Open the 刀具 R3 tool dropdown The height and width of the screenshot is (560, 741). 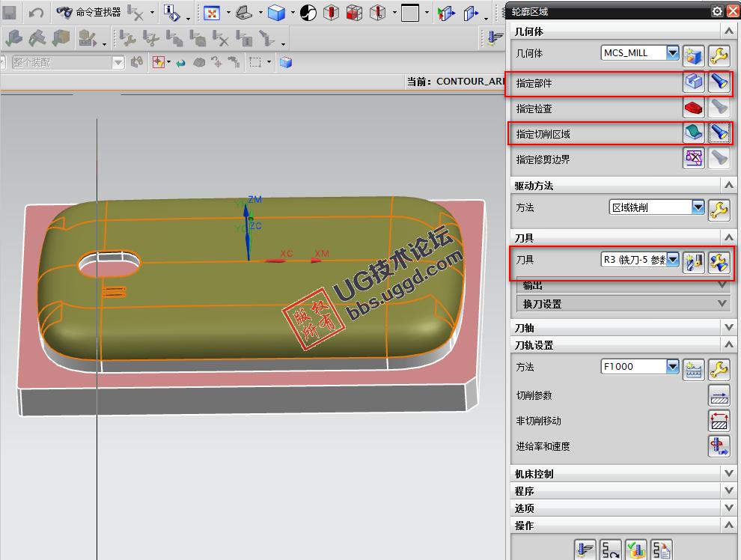pyautogui.click(x=672, y=260)
